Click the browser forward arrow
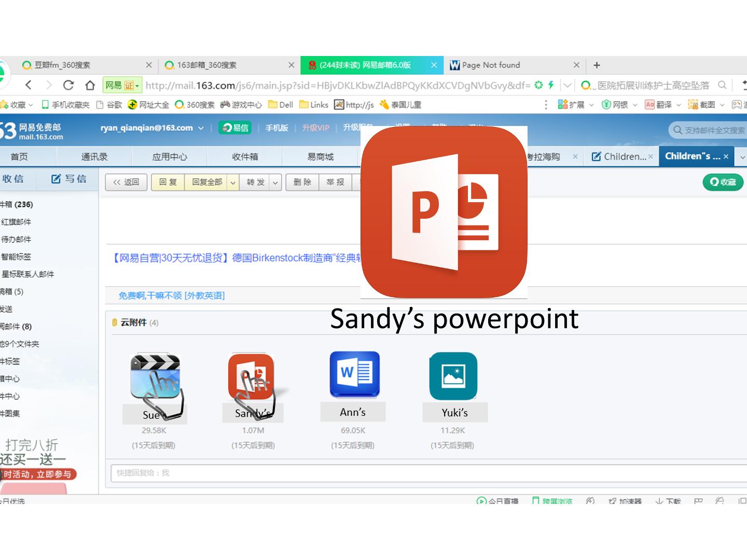 point(49,85)
